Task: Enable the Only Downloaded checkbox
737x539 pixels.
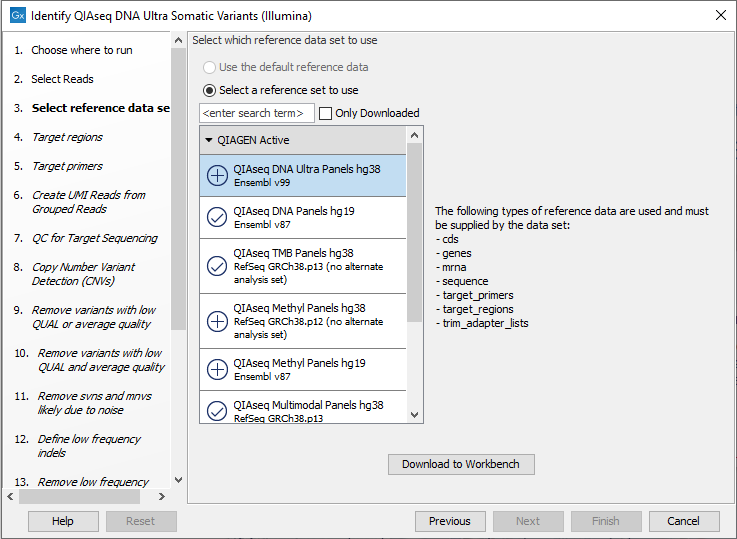Action: 325,113
